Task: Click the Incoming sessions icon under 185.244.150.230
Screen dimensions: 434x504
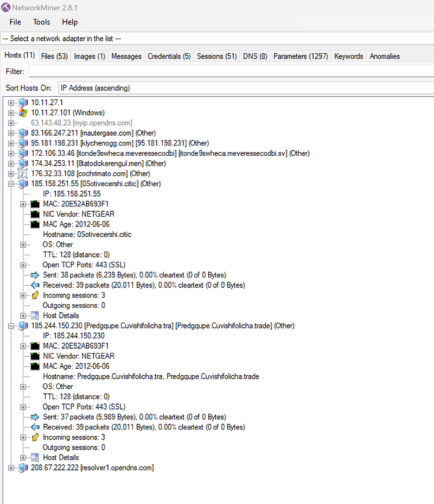Action: click(35, 437)
